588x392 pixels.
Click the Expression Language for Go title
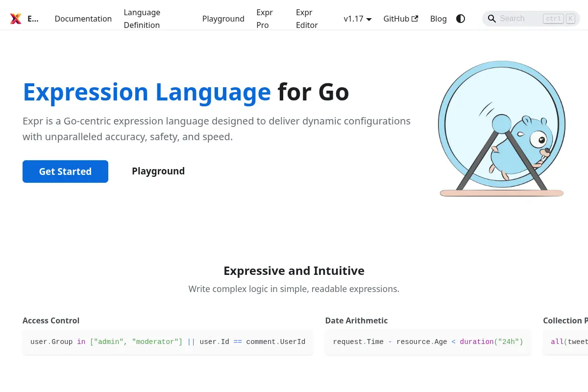(186, 92)
